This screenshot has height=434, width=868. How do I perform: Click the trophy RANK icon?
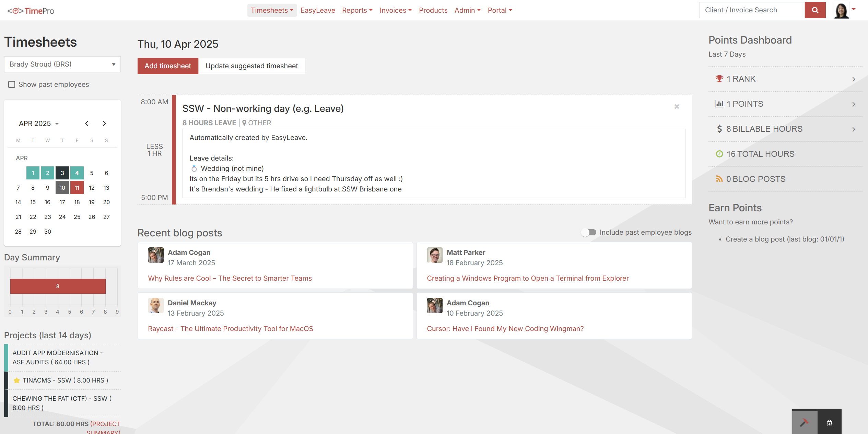719,79
